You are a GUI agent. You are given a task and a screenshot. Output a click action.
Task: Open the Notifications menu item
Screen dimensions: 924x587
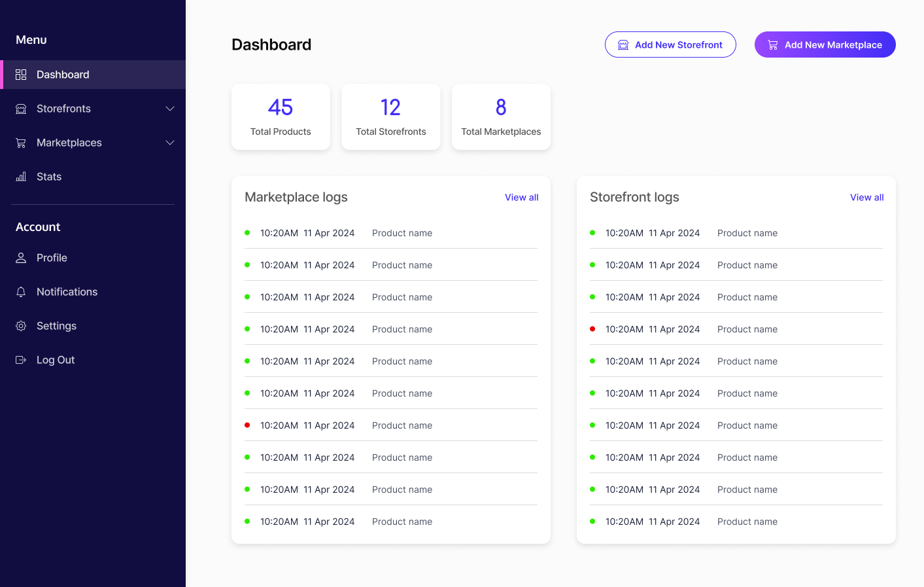[67, 292]
